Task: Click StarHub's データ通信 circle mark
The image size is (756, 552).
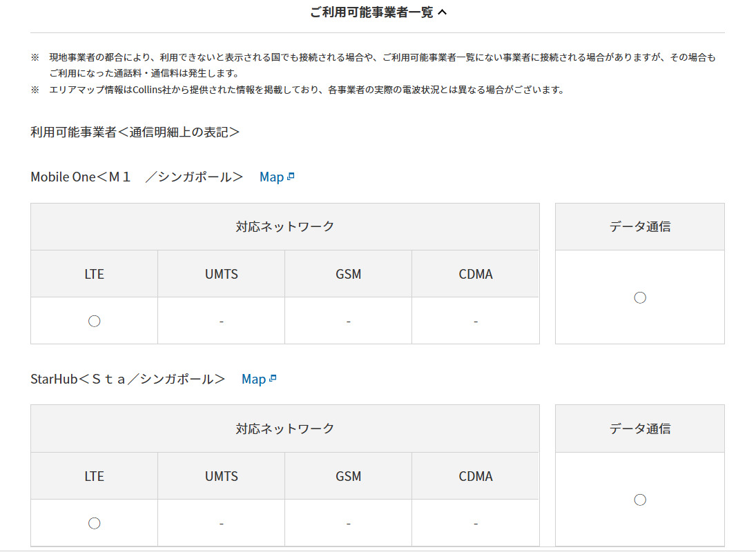Action: pyautogui.click(x=639, y=500)
